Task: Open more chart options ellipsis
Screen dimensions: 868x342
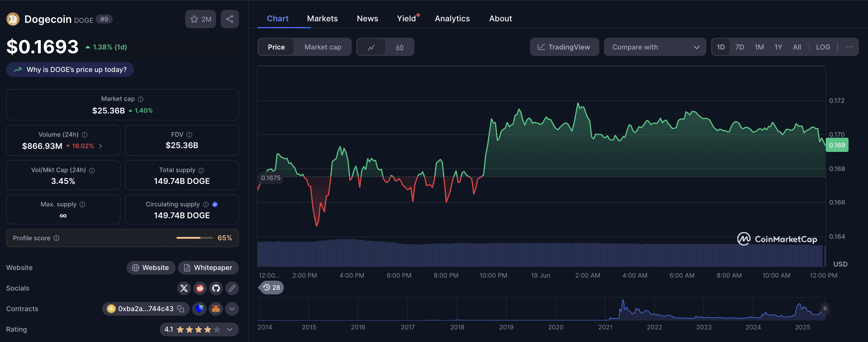Action: coord(849,47)
